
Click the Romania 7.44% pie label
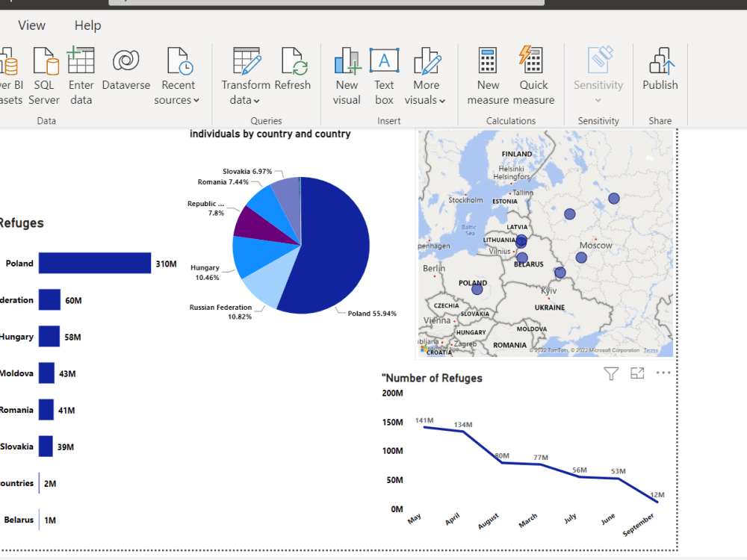click(x=223, y=182)
